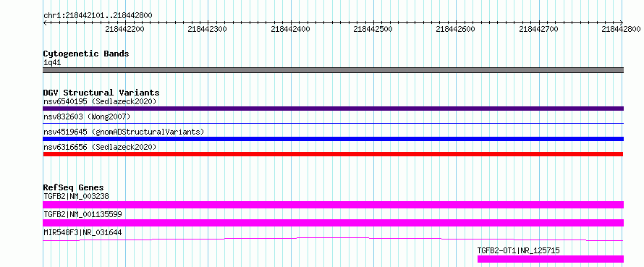This screenshot has width=644, height=267.
Task: Click ruler position label 218442600
Action: [x=456, y=29]
